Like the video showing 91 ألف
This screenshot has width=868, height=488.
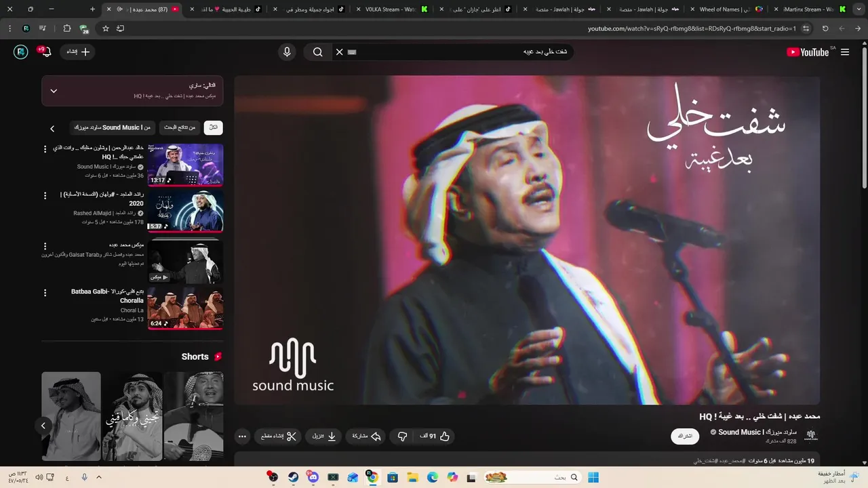(435, 436)
